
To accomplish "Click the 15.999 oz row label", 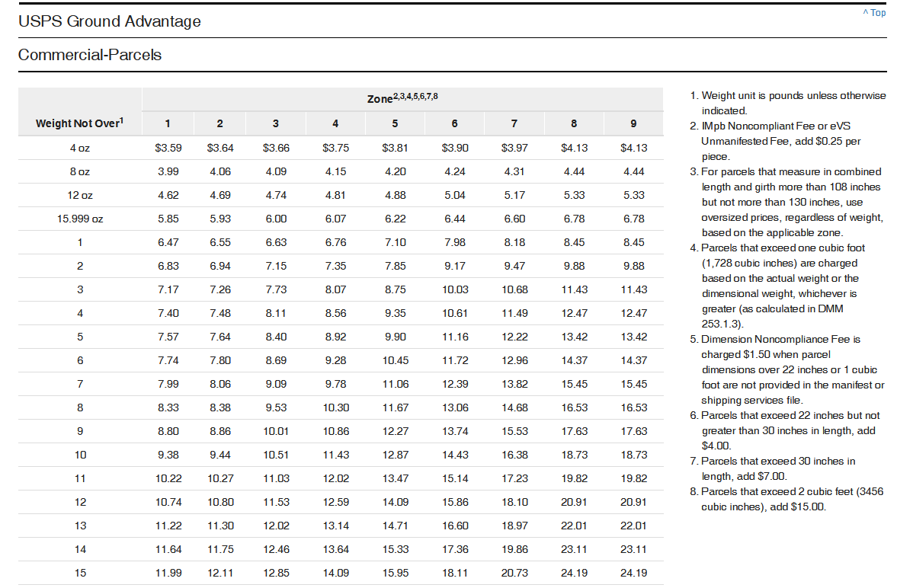I will (79, 219).
